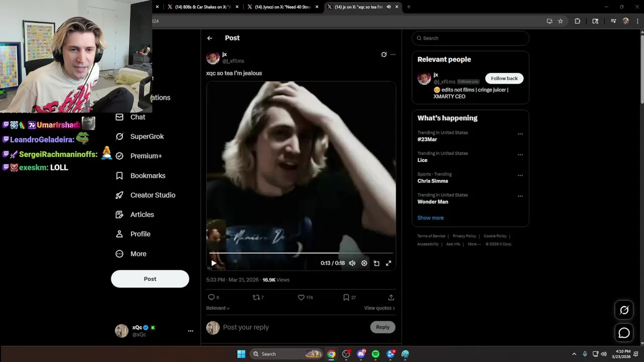Click the Grok icon on jx's post
This screenshot has width=644, height=362.
click(384, 54)
